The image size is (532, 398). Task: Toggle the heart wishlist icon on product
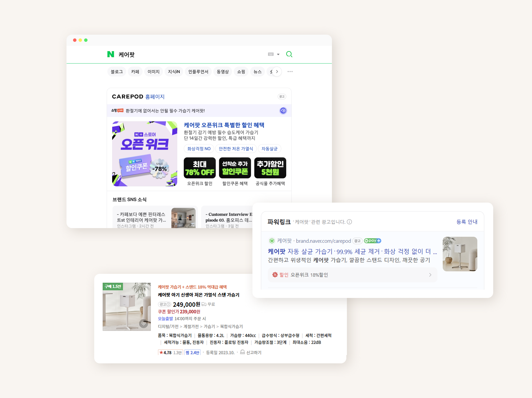[144, 323]
